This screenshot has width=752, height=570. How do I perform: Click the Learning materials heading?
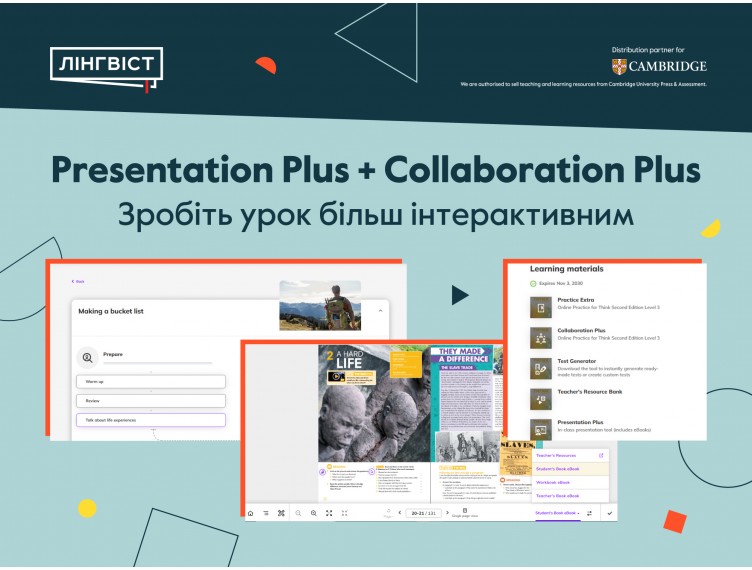point(566,269)
